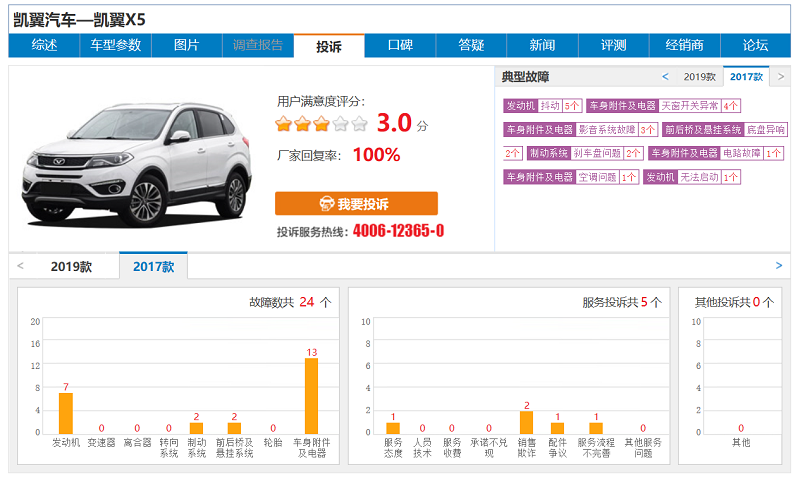This screenshot has width=800, height=477.
Task: Click the 天窗开关异常 4个 tag
Action: (663, 106)
